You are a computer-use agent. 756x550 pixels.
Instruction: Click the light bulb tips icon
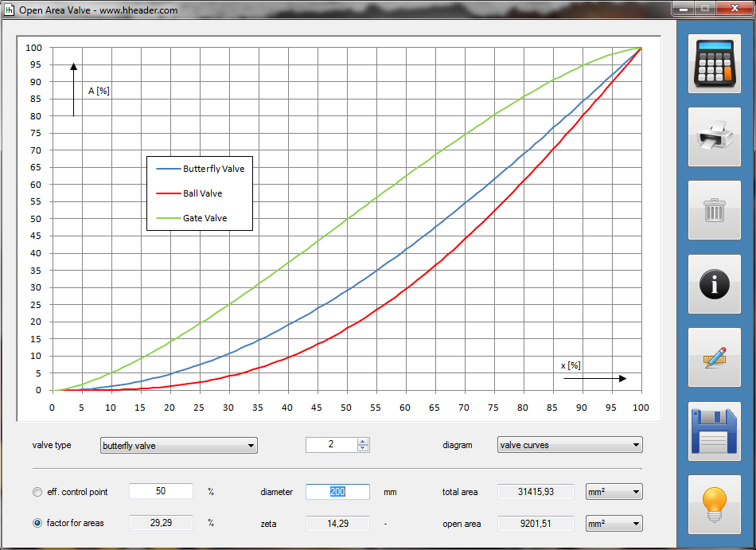714,504
